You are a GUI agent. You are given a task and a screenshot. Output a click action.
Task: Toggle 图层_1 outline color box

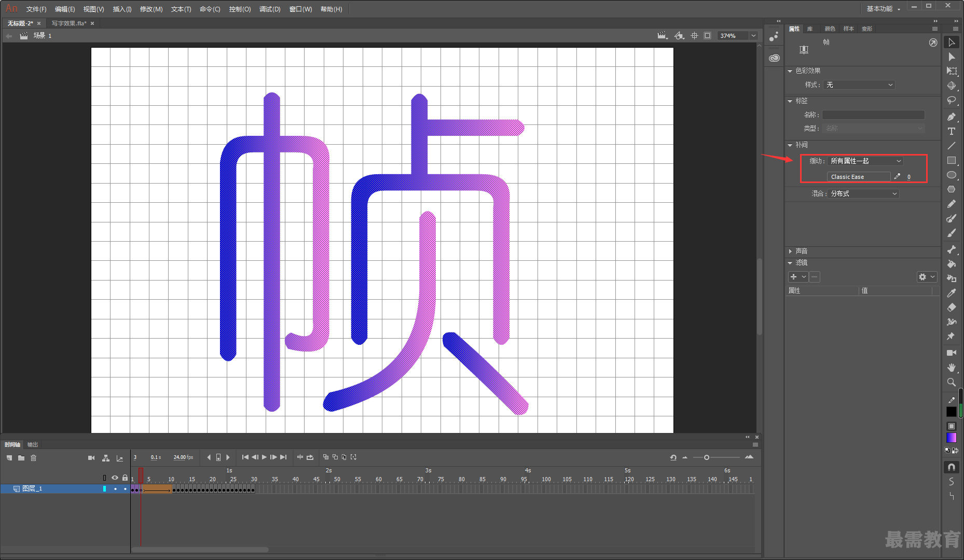pos(104,488)
